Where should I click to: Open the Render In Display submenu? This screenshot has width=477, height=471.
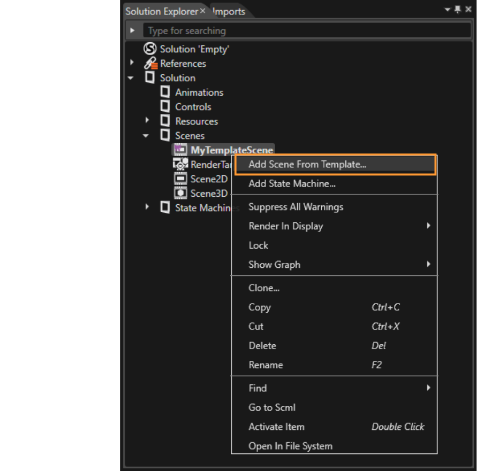click(334, 226)
